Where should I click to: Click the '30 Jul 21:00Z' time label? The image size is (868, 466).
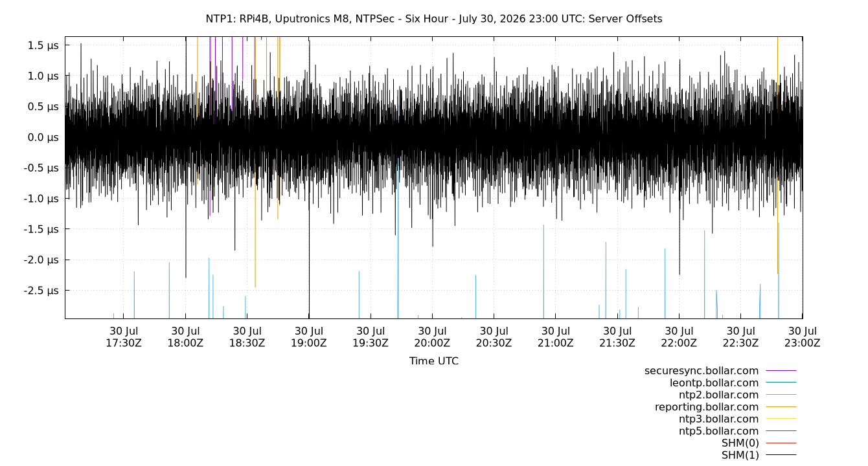[x=555, y=337]
